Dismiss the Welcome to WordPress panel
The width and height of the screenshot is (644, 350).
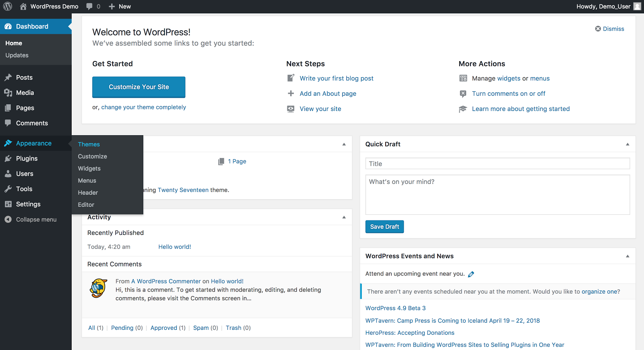click(x=609, y=29)
